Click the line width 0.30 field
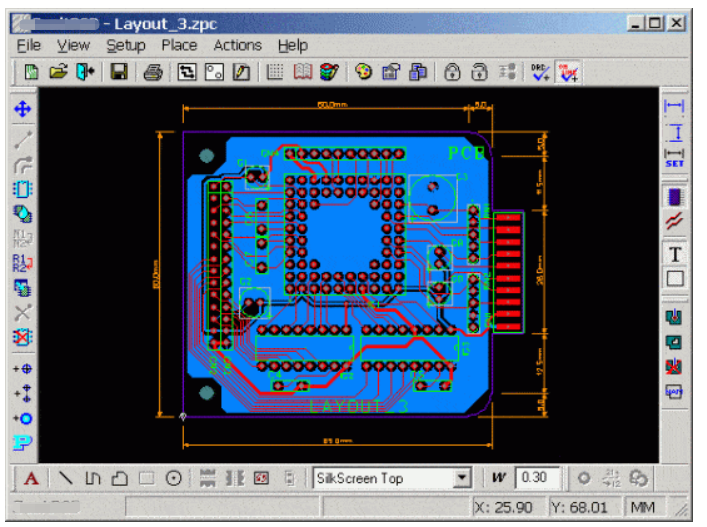The height and width of the screenshot is (527, 707). tap(534, 478)
